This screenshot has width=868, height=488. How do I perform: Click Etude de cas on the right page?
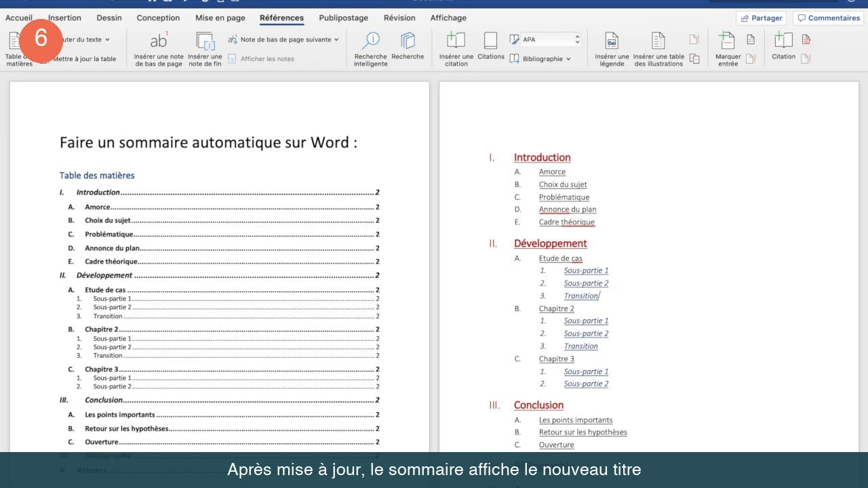(560, 258)
